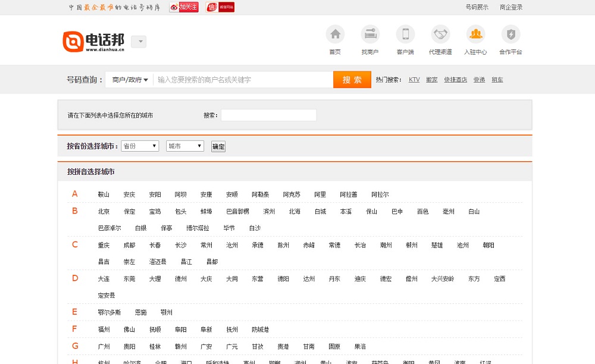The image size is (595, 364).
Task: Open the 合作平台 shield icon
Action: coord(511,34)
